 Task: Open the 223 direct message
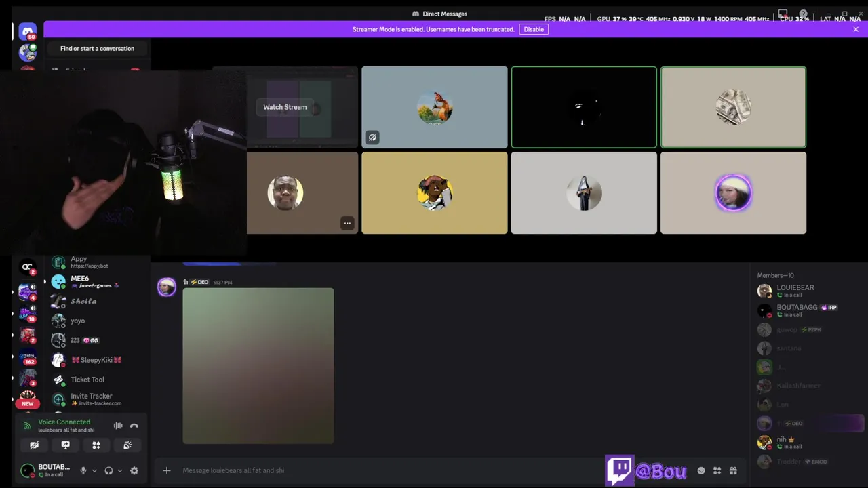pyautogui.click(x=98, y=340)
